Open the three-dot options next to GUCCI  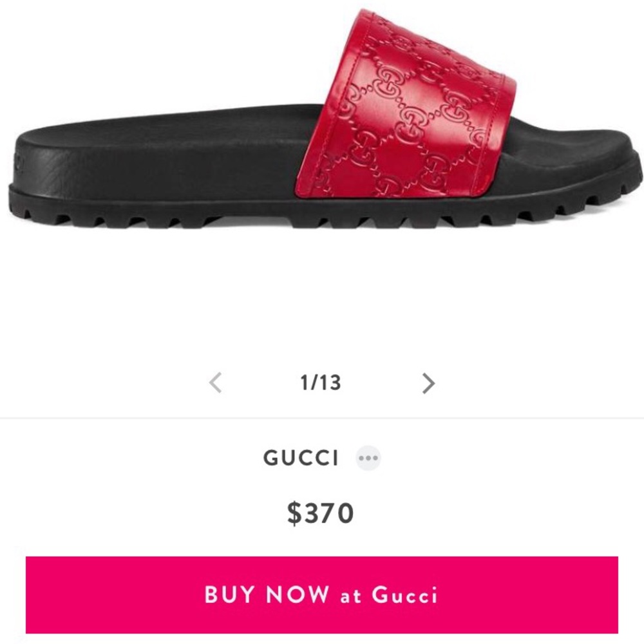(368, 458)
